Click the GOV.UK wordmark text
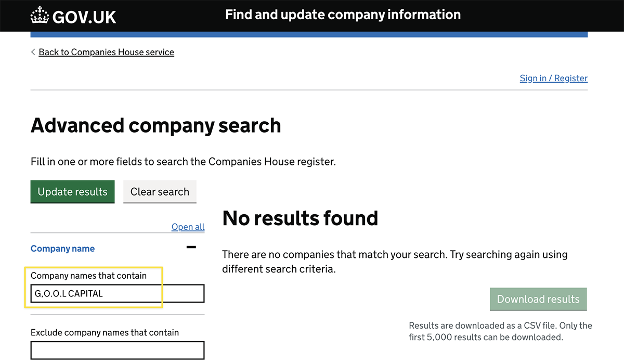The width and height of the screenshot is (624, 364). pyautogui.click(x=84, y=17)
